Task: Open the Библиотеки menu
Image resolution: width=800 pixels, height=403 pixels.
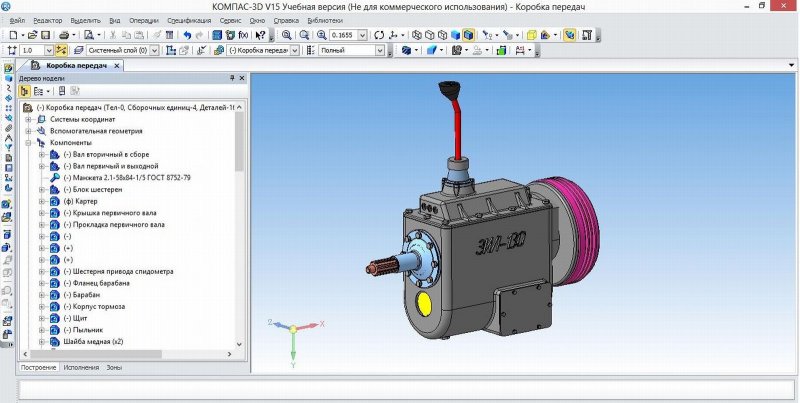Action: [325, 21]
